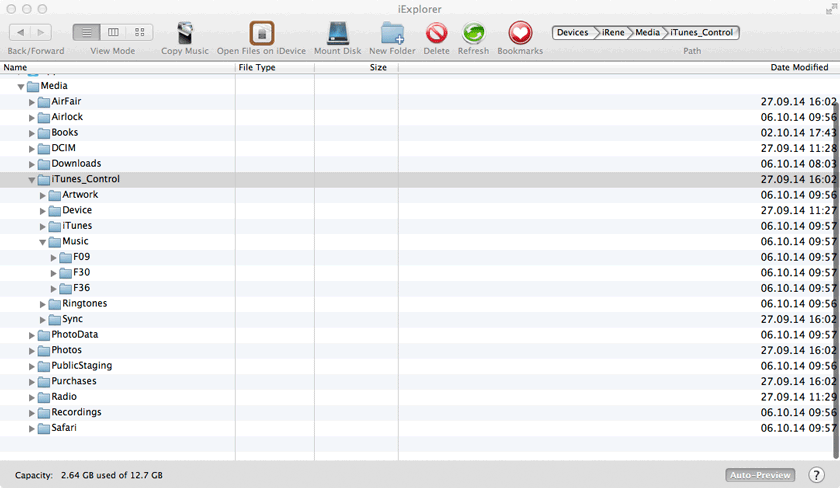Click the date 27.09.14 11:29
Screen dimensions: 840x488
(x=798, y=397)
